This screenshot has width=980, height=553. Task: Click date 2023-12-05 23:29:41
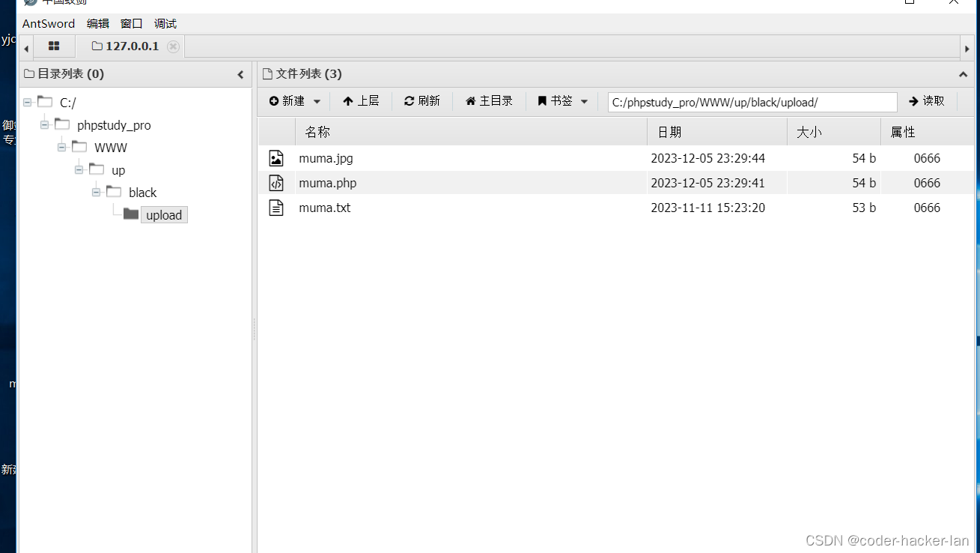coord(708,183)
